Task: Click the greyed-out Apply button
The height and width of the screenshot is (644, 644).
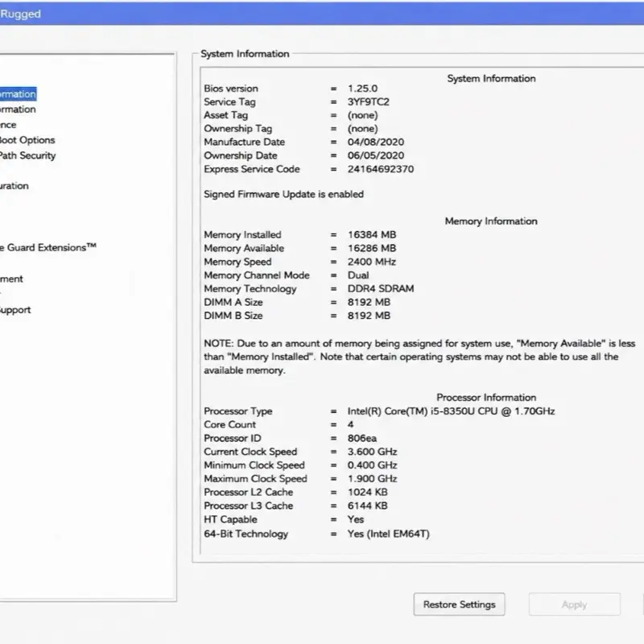Action: [x=574, y=605]
